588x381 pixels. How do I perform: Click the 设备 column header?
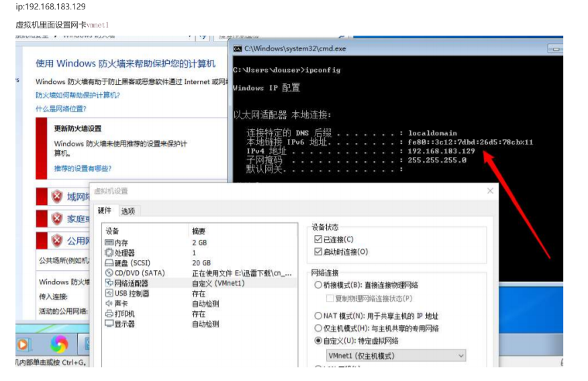[x=111, y=231]
